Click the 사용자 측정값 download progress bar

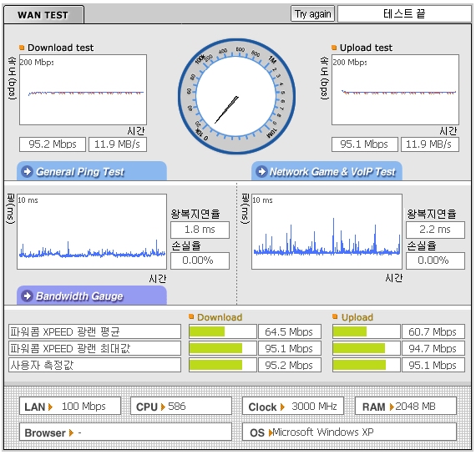(x=223, y=365)
